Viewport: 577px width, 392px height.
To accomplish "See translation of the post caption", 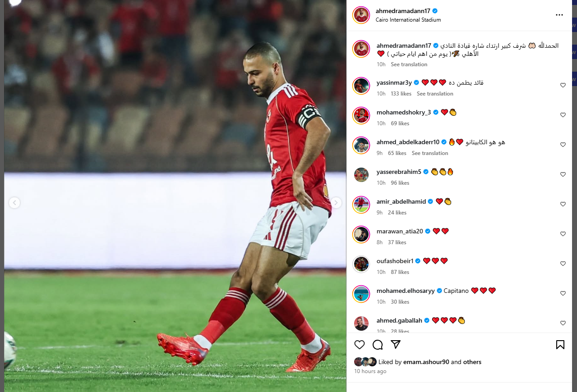I will click(409, 64).
